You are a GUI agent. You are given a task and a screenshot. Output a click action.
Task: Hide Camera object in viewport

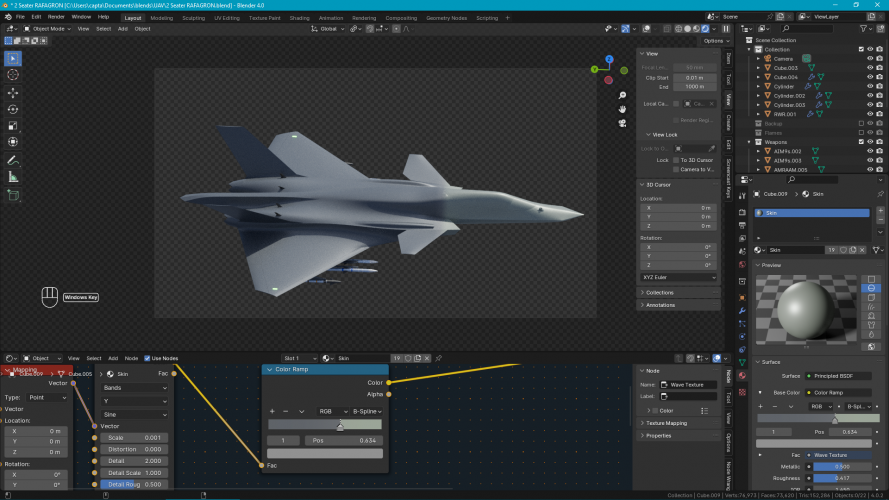click(870, 58)
